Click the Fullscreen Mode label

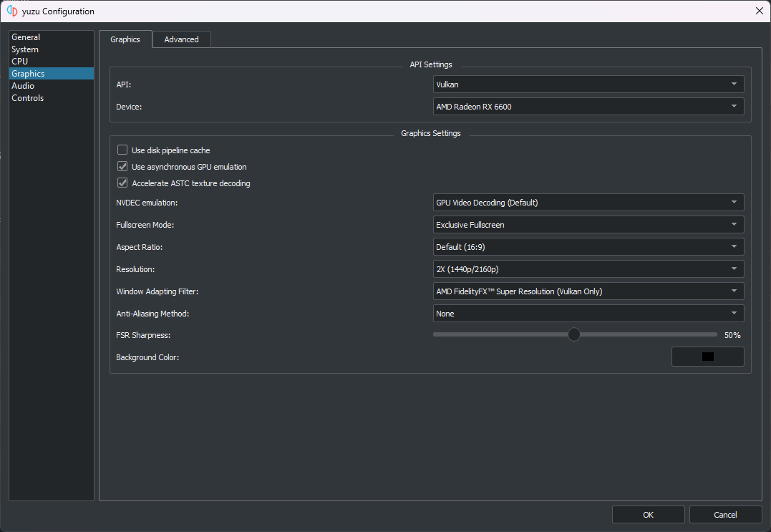click(x=145, y=225)
